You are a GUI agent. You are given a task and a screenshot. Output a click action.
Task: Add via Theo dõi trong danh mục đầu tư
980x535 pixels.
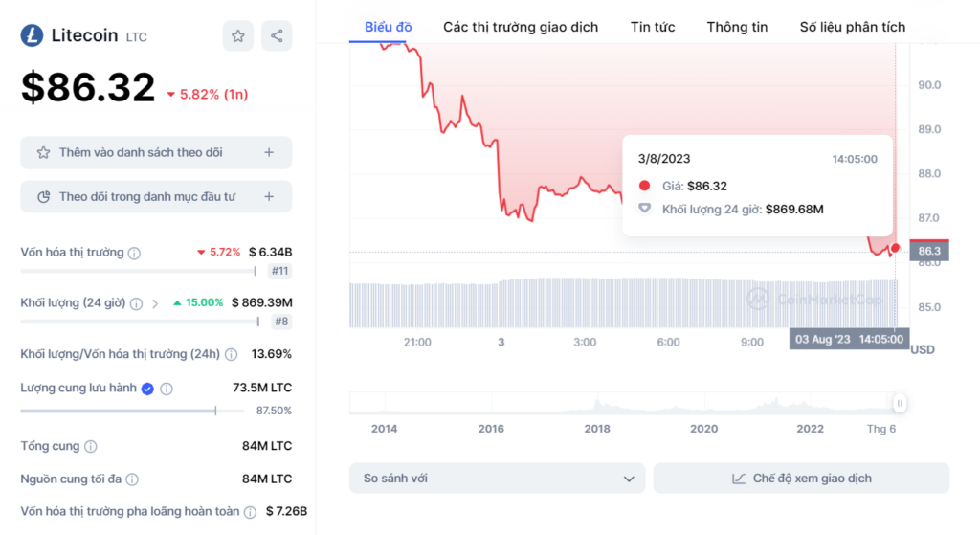pyautogui.click(x=269, y=196)
